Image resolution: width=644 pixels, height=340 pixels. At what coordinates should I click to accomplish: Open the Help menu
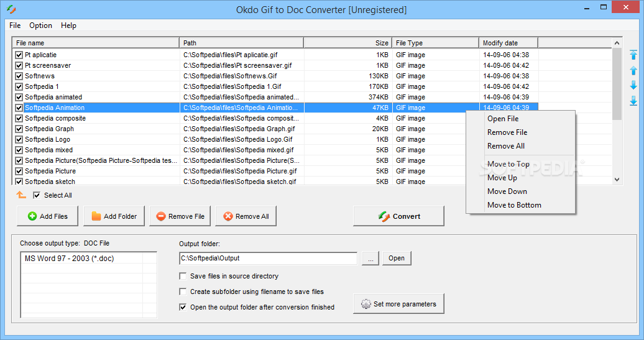click(68, 25)
